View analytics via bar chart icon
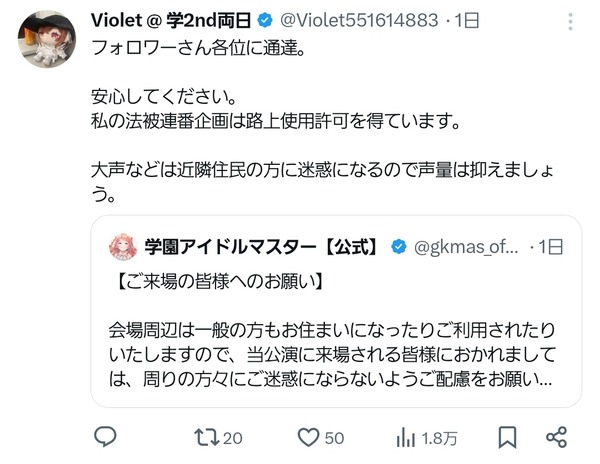This screenshot has width=600, height=464. (406, 438)
